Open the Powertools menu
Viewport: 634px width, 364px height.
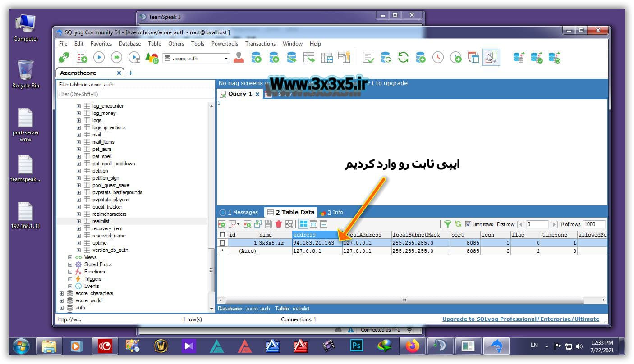point(225,44)
